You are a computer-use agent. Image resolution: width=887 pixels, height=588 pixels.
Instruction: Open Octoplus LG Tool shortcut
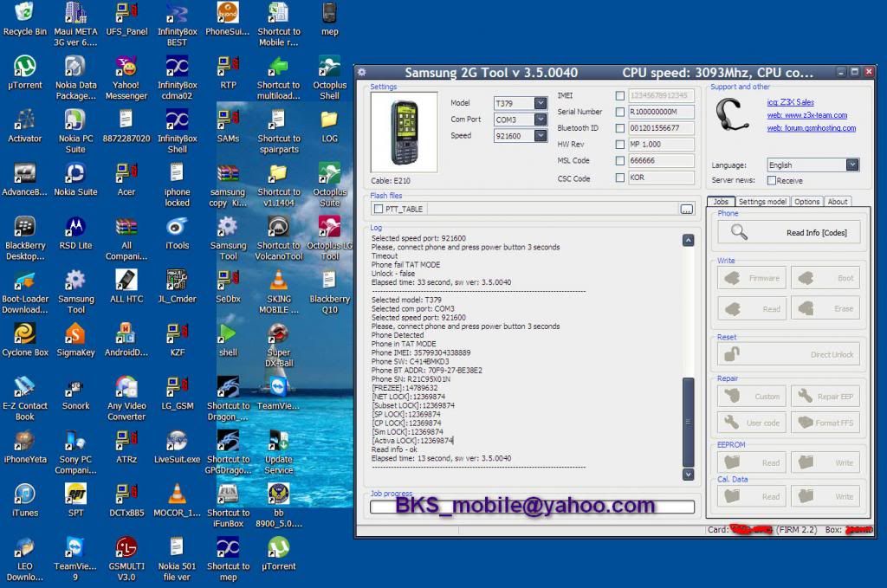point(329,239)
